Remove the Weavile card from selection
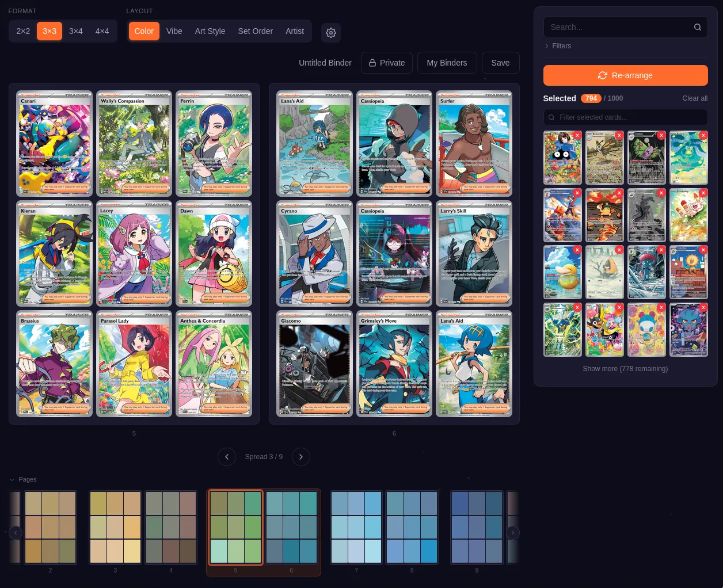 (661, 250)
